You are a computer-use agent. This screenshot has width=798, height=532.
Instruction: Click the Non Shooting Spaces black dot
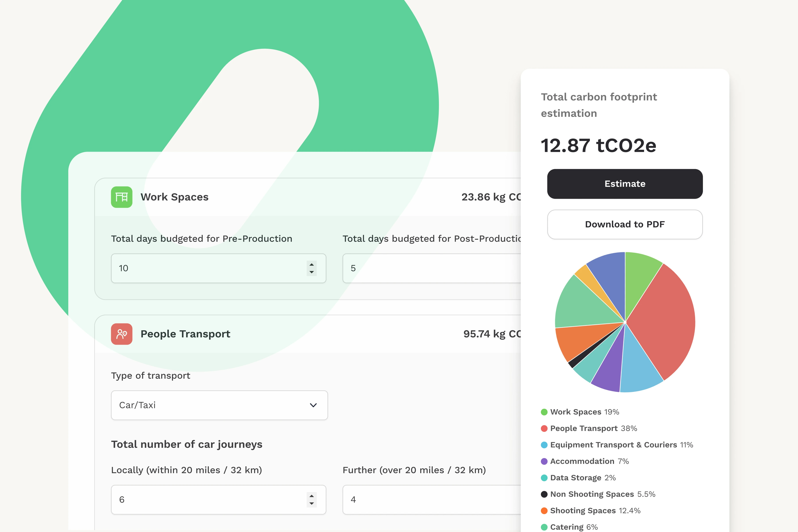pos(544,494)
